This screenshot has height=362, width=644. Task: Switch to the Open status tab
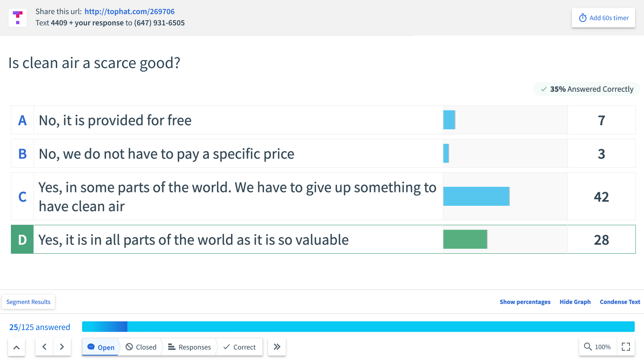(101, 347)
